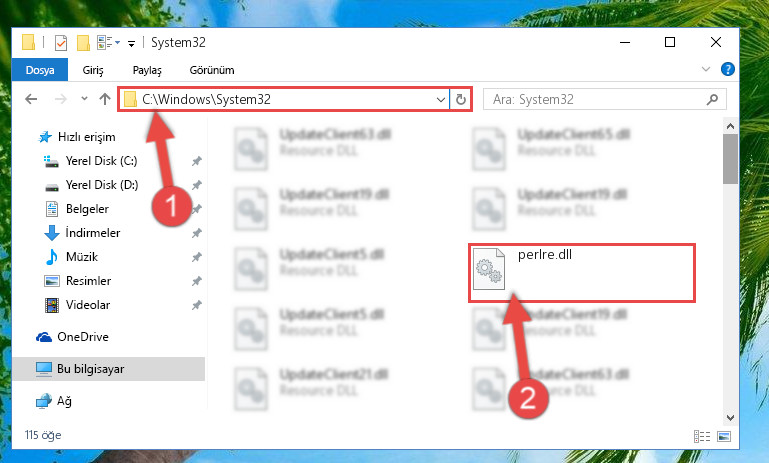Toggle the pin next to Müzik
The image size is (769, 463).
[197, 257]
